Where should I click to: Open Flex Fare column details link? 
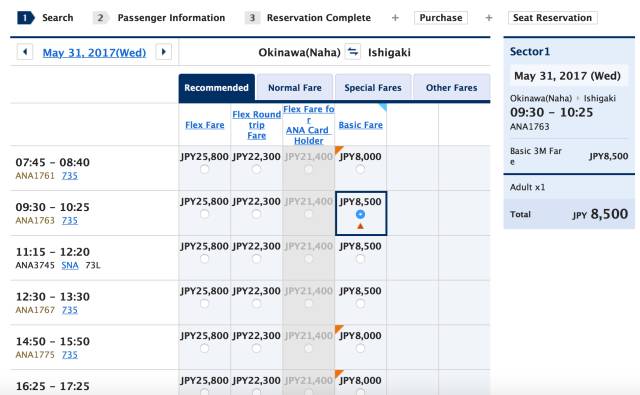point(204,125)
